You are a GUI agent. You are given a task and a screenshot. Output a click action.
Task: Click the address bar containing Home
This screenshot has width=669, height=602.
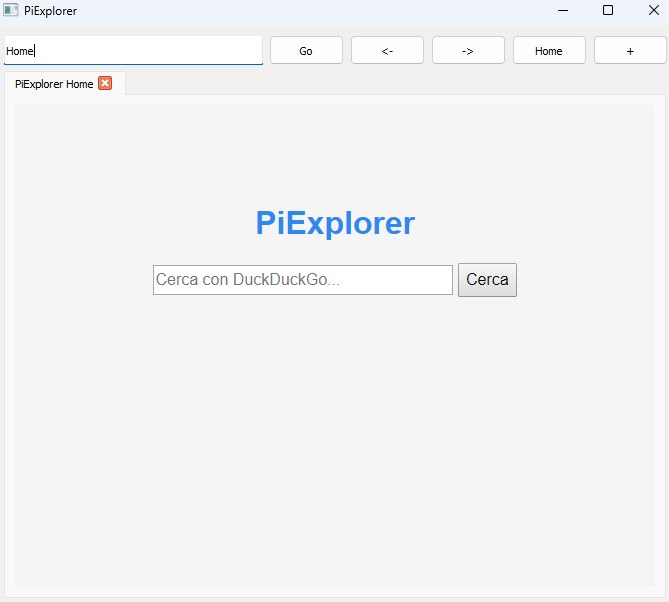pyautogui.click(x=133, y=51)
